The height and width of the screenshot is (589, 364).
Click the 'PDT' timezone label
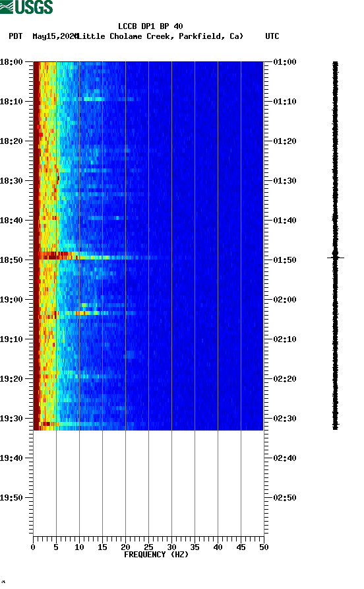(15, 36)
